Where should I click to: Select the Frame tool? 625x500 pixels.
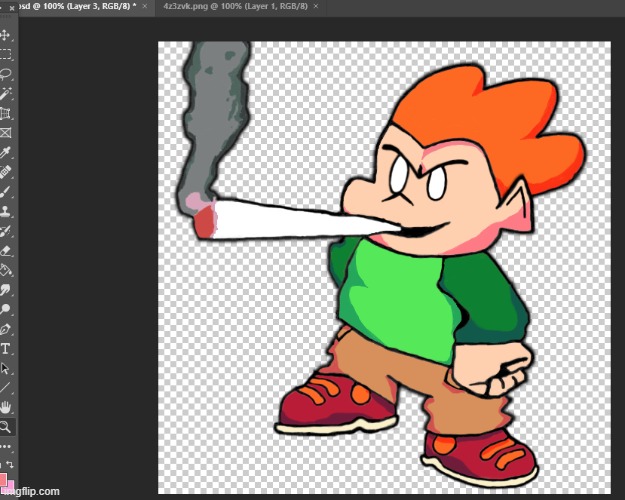5,133
